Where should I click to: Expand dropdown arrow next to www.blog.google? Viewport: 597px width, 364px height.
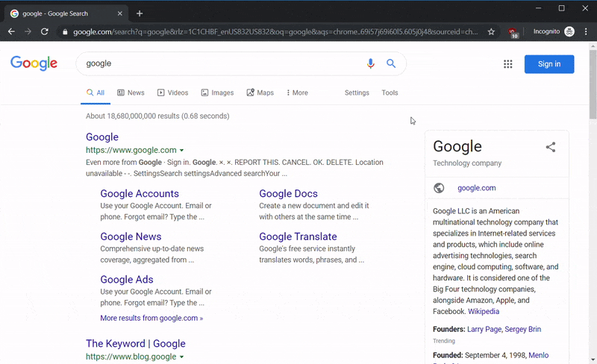click(x=181, y=357)
